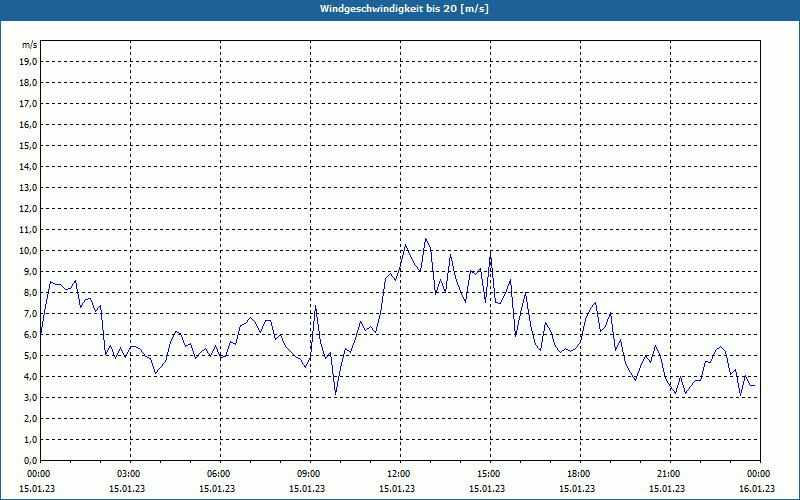This screenshot has height=500, width=800.
Task: Select the '18,0' y-axis label
Action: (x=28, y=83)
